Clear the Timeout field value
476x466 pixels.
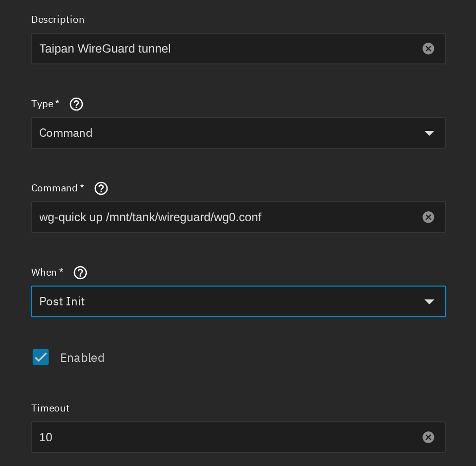[428, 437]
